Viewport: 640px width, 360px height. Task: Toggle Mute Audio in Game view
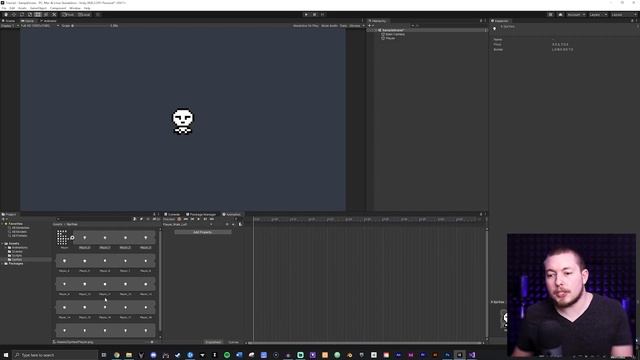click(x=329, y=26)
